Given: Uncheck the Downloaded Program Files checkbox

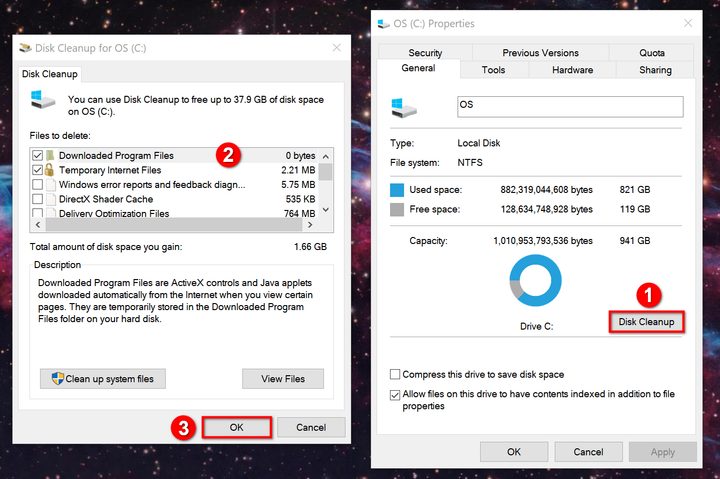Looking at the screenshot, I should pos(38,156).
